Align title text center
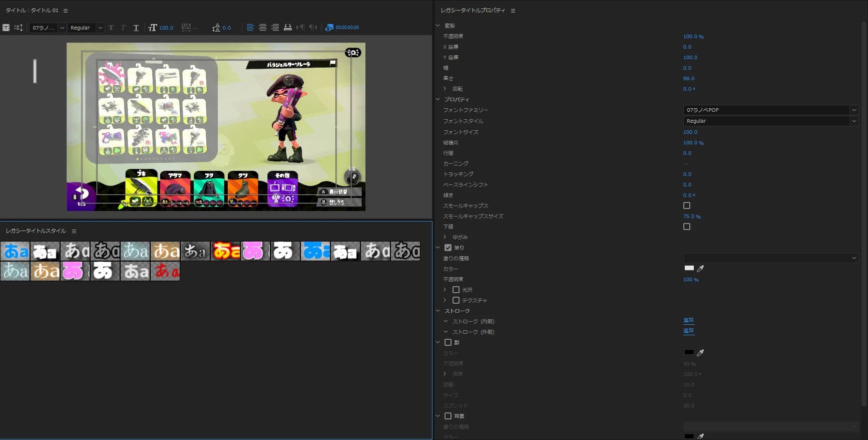868x440 pixels. pos(263,28)
